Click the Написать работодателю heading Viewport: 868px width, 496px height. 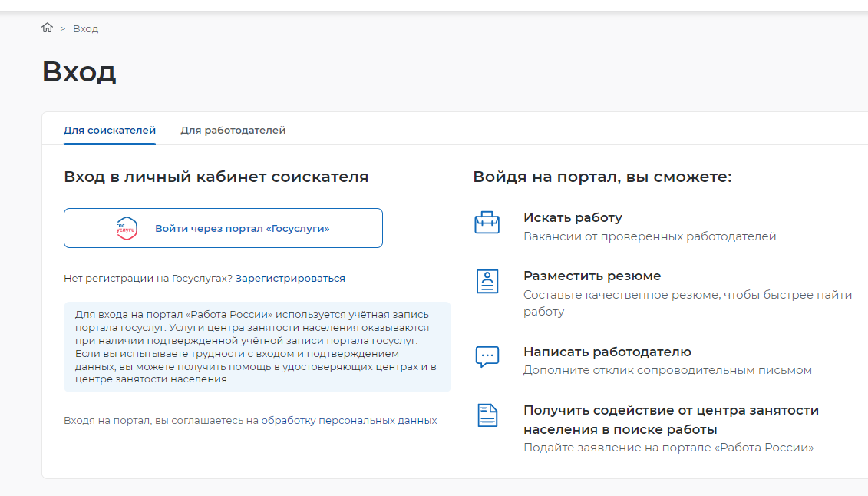(x=607, y=352)
